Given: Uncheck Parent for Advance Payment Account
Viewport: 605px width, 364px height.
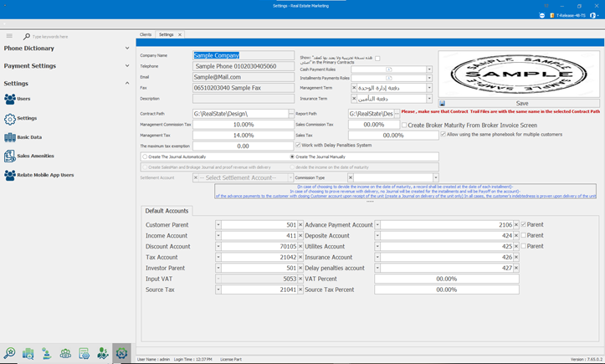Looking at the screenshot, I should [524, 225].
